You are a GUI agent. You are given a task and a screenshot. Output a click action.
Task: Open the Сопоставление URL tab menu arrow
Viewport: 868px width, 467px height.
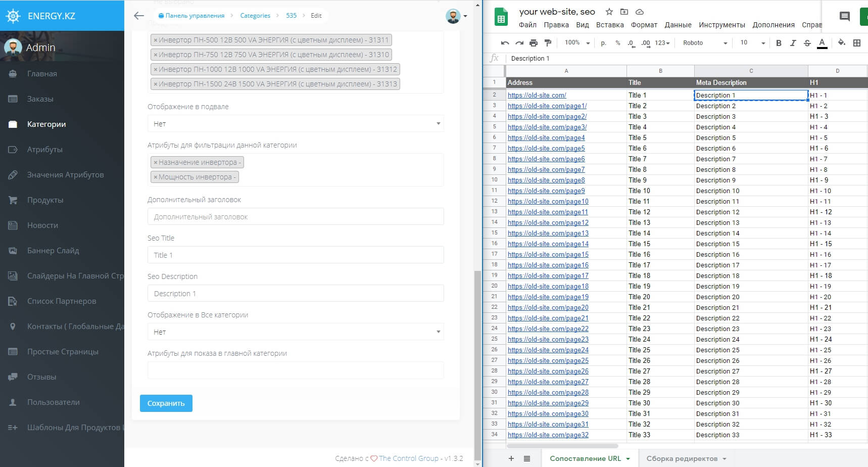tap(628, 459)
